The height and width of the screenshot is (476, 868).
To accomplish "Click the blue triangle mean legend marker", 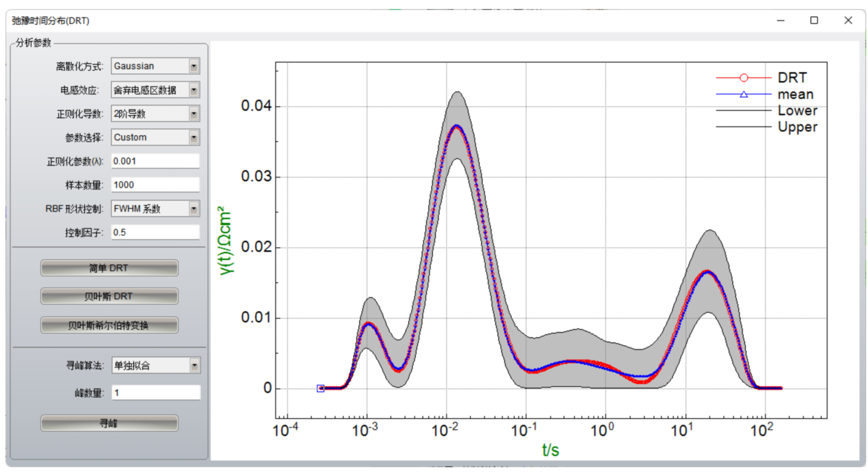I will (743, 94).
